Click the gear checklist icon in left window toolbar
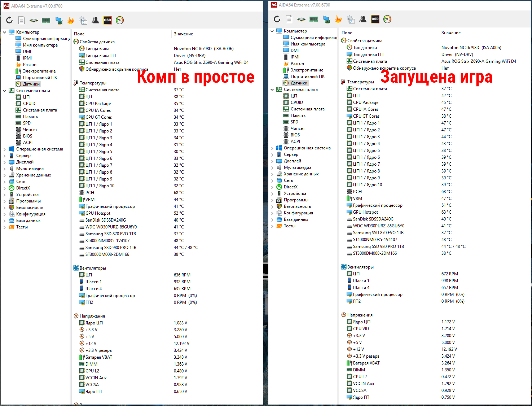The image size is (532, 406). pyautogui.click(x=83, y=20)
